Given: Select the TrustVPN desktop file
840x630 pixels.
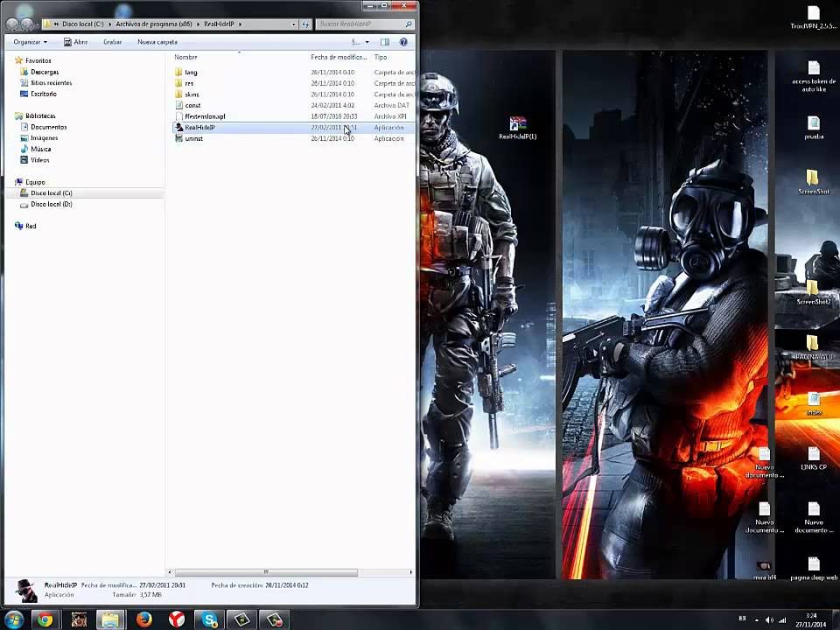Looking at the screenshot, I should [814, 17].
